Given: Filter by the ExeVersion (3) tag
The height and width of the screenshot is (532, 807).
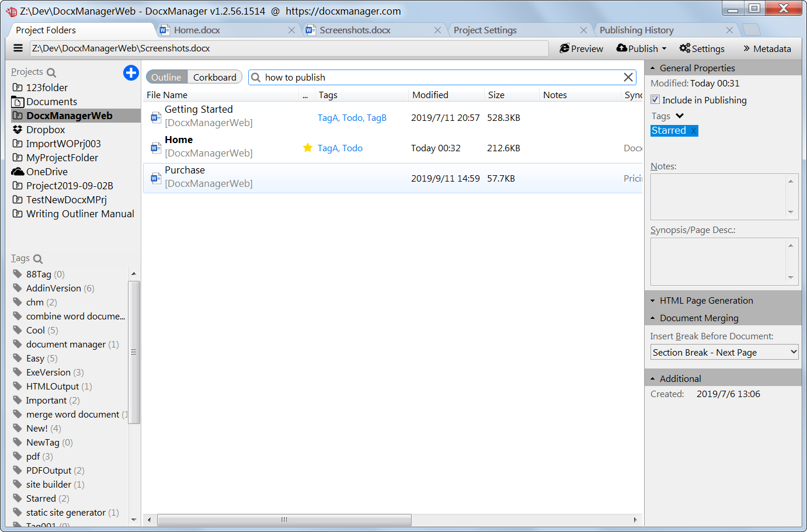Looking at the screenshot, I should [55, 372].
